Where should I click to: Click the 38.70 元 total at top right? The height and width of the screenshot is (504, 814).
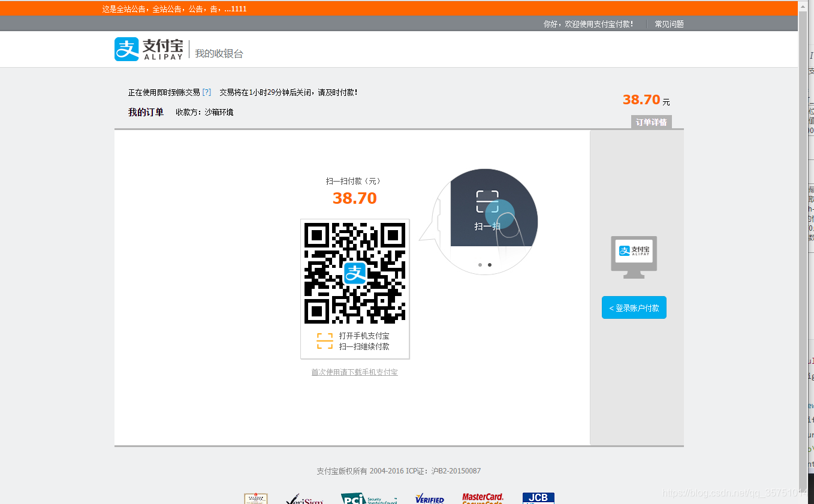[x=646, y=100]
